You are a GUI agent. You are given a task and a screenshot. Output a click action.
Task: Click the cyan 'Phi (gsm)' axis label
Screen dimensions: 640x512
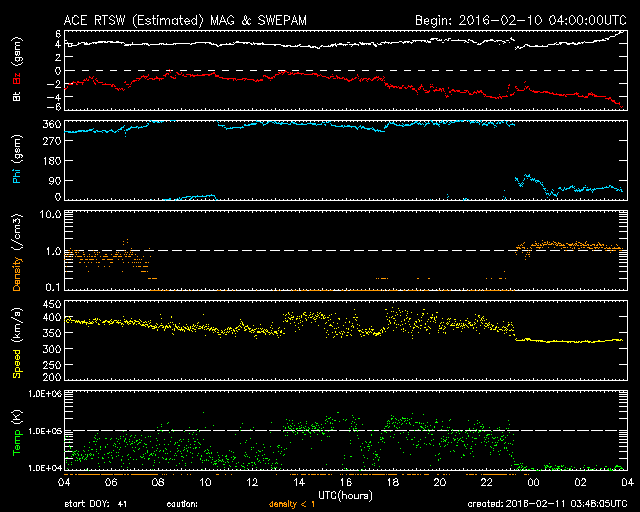click(x=17, y=160)
